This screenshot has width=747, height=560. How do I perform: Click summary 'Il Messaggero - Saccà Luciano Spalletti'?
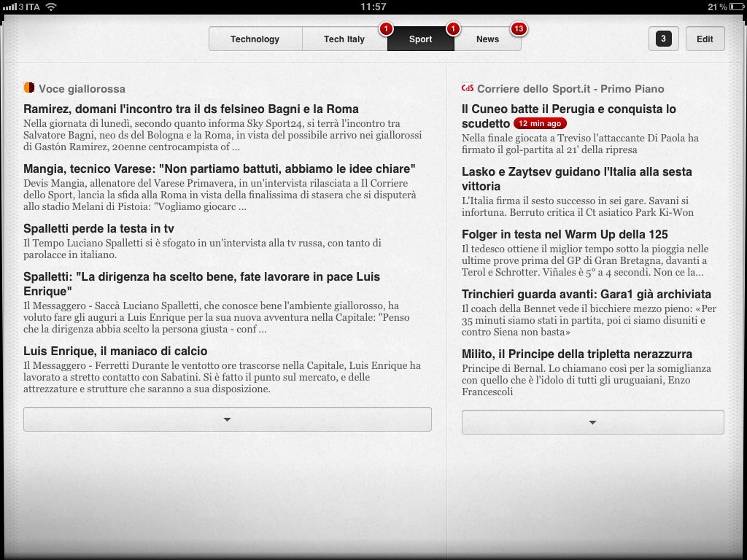pos(217,318)
